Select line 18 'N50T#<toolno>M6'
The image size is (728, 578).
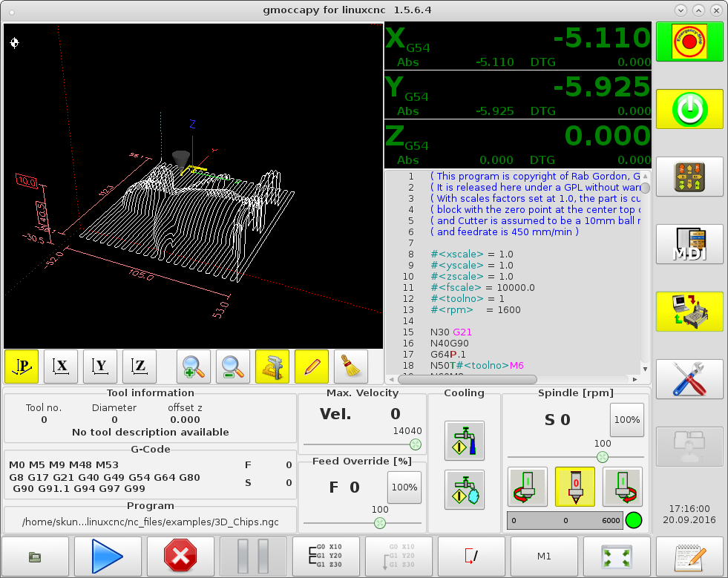pos(477,365)
